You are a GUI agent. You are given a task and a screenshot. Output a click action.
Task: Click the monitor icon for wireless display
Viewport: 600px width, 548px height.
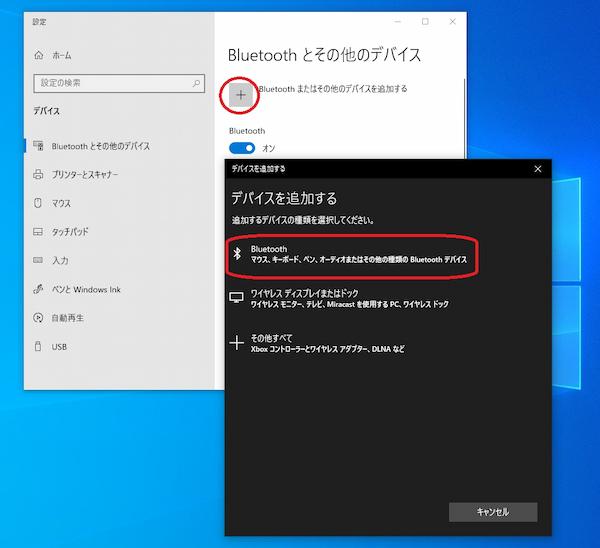click(x=236, y=297)
